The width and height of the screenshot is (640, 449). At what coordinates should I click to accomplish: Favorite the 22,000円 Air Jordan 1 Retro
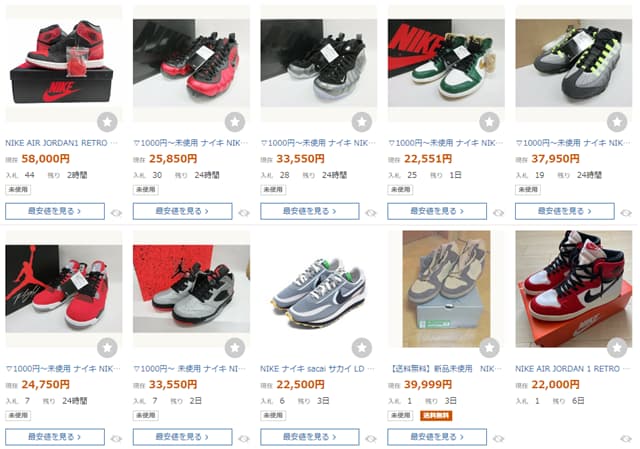coord(617,347)
